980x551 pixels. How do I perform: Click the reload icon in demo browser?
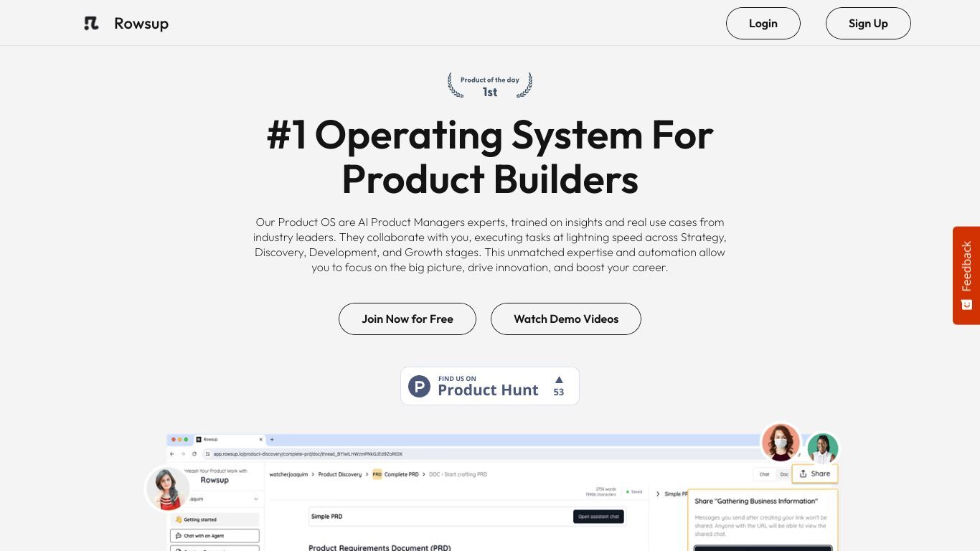pos(194,454)
